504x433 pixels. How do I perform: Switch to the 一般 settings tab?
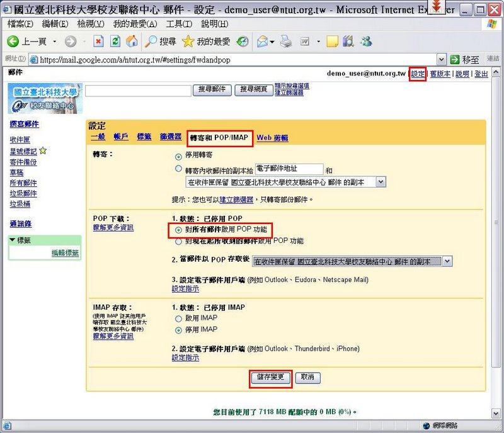[x=98, y=137]
